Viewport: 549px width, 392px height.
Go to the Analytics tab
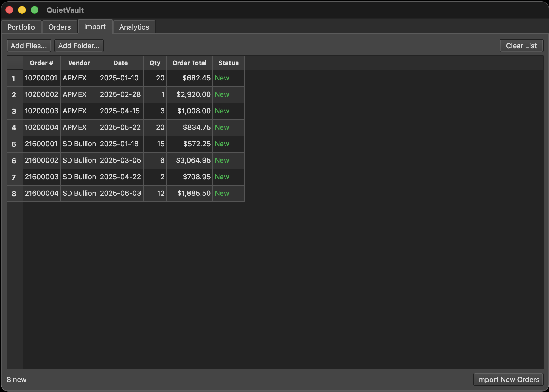134,27
